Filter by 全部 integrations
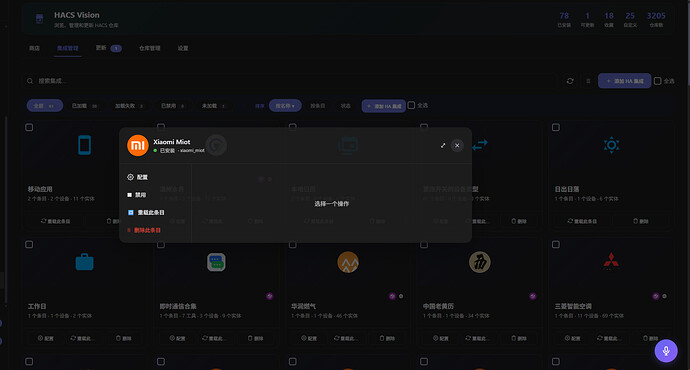This screenshot has height=370, width=690. click(44, 106)
